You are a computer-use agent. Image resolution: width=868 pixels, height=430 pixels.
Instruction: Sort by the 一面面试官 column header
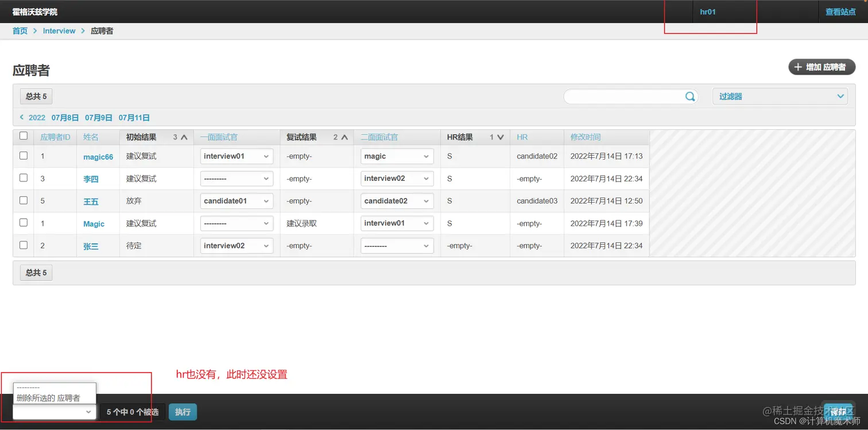point(219,137)
